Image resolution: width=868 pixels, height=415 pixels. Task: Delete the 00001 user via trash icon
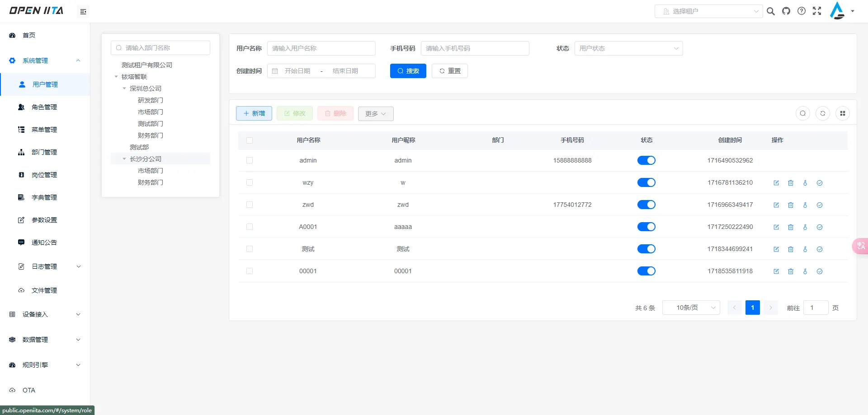pyautogui.click(x=791, y=271)
